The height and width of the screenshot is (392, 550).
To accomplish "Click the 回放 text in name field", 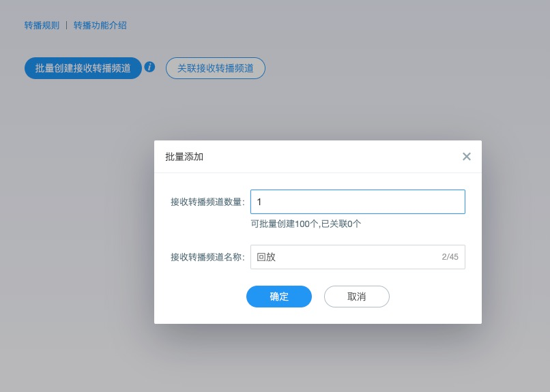I will 266,257.
